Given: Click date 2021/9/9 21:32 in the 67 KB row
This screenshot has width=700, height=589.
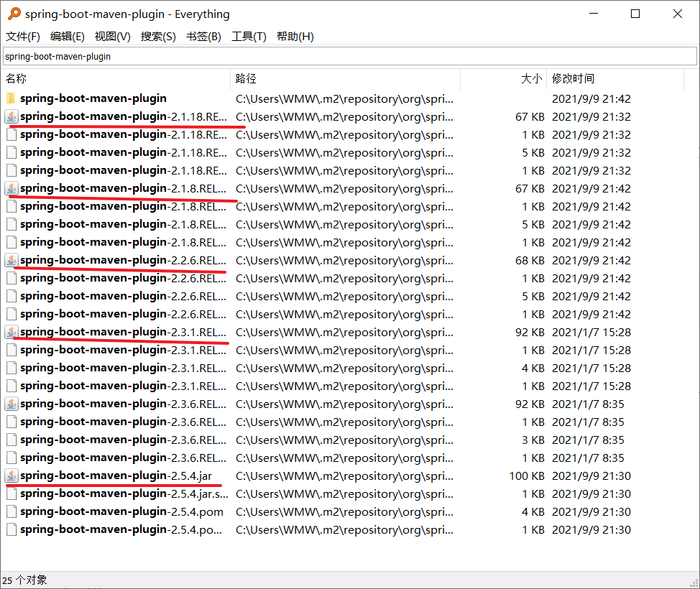Looking at the screenshot, I should tap(591, 117).
